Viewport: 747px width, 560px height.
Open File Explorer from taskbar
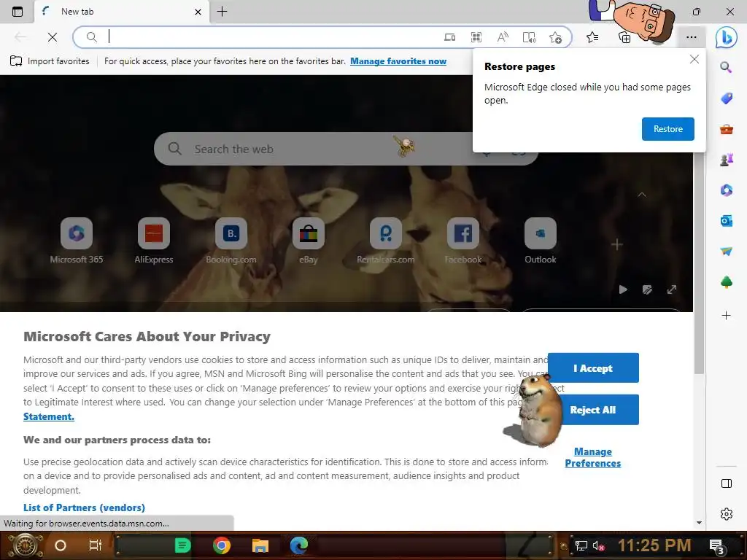pos(260,545)
